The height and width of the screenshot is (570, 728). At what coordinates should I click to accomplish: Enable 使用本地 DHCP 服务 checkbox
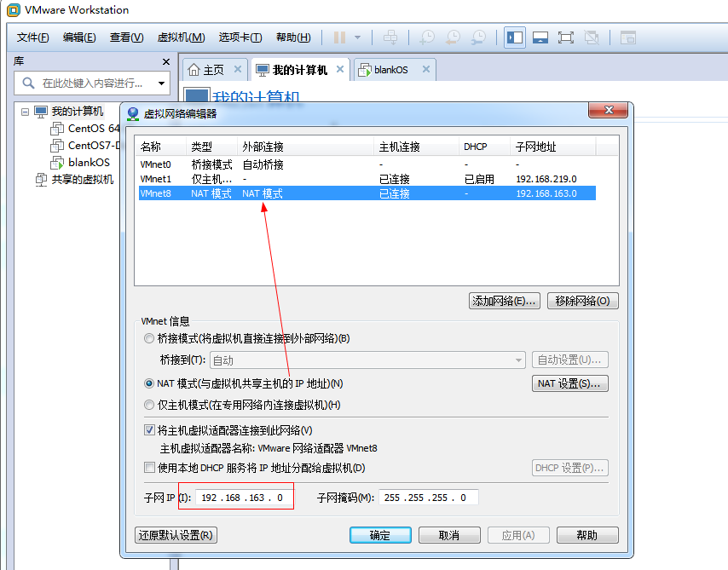tap(149, 468)
